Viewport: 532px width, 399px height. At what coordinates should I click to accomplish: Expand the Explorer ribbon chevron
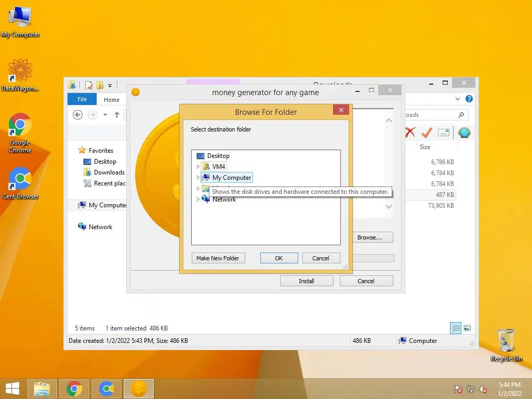click(458, 99)
